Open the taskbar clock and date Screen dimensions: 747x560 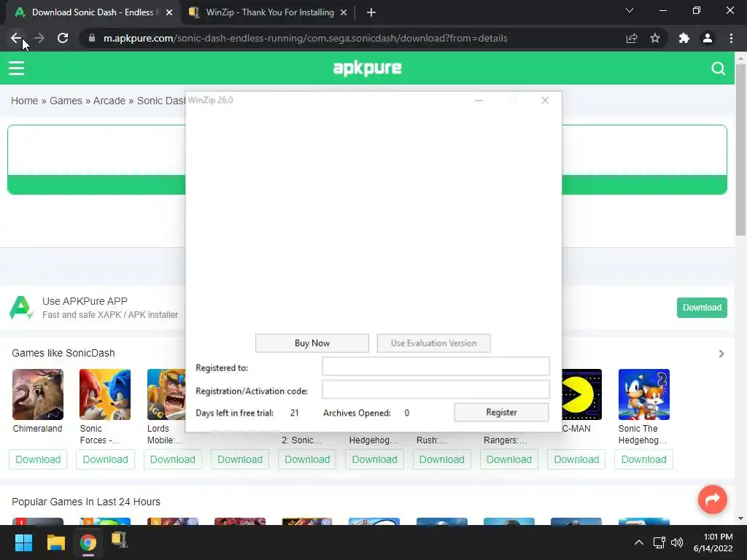(x=713, y=542)
